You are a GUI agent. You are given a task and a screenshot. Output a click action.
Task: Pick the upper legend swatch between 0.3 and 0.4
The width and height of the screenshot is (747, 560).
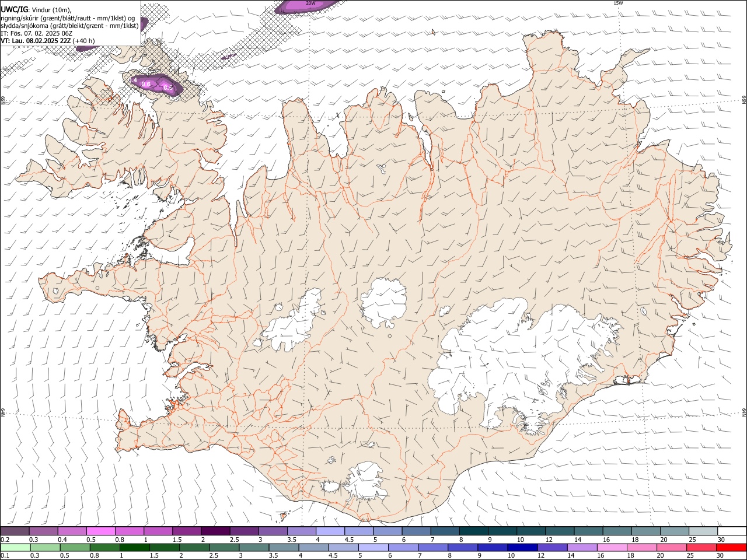click(43, 531)
